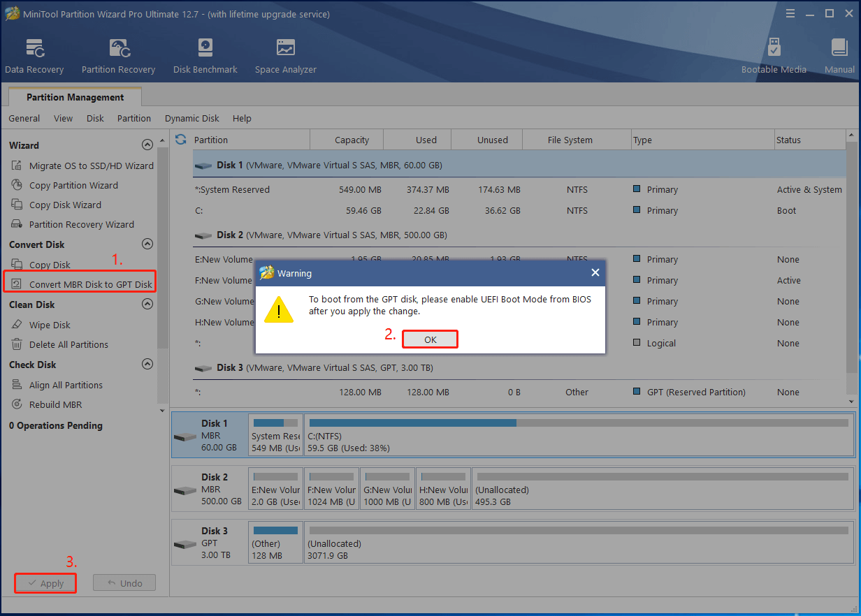Click partition list scroll-down arrow

coord(852,402)
